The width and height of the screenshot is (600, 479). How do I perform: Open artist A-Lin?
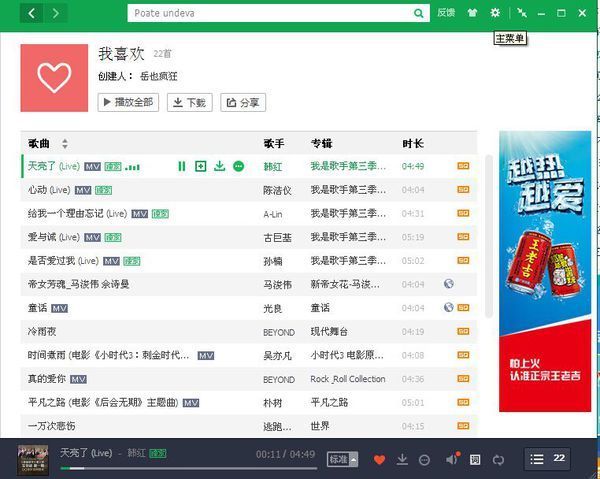(273, 214)
